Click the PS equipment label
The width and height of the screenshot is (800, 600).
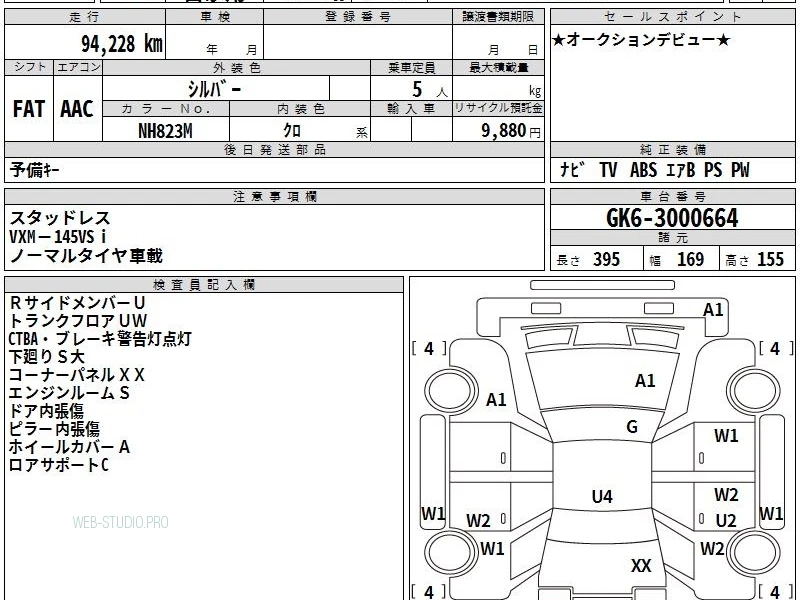[x=713, y=170]
